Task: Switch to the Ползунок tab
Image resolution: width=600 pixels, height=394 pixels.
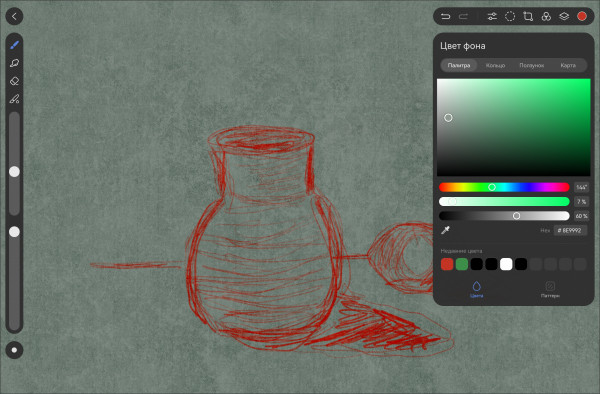Action: [x=532, y=65]
